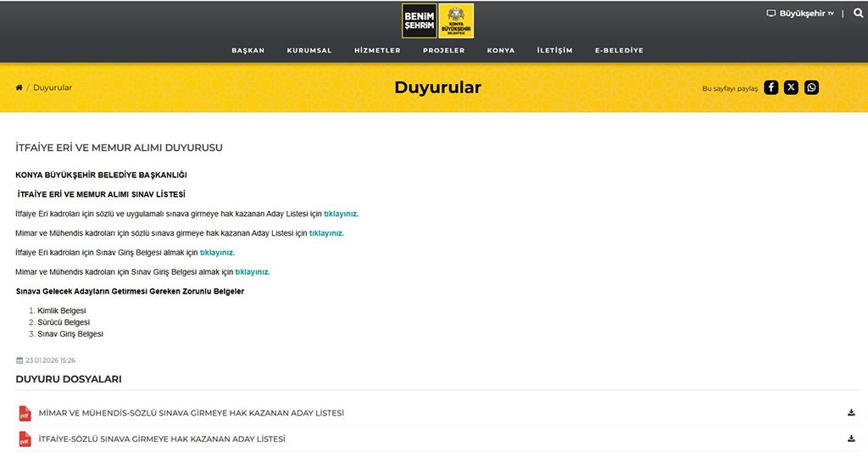The width and height of the screenshot is (868, 475).
Task: Open Mimar ve Mühendis Sınav Giriş Belgesi link
Action: [x=253, y=272]
